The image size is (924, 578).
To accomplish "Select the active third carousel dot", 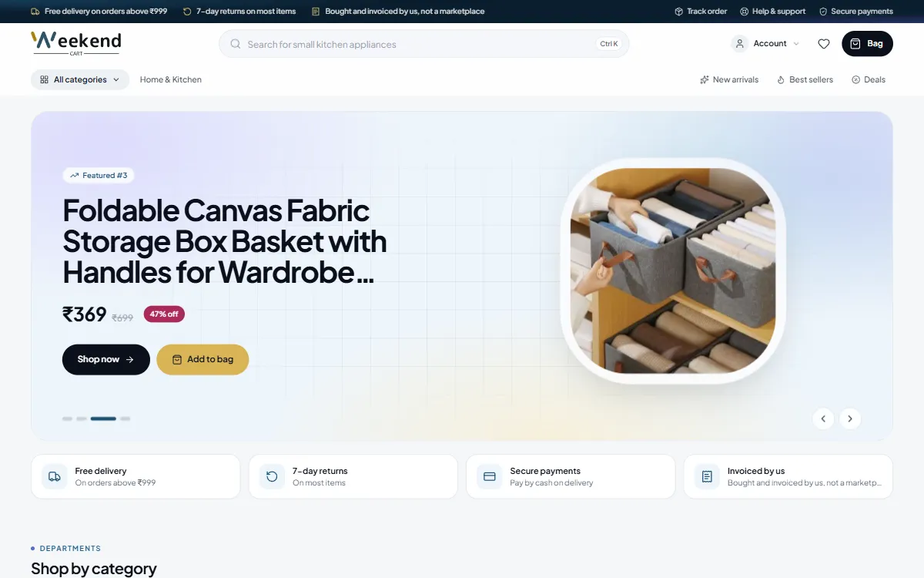I will pyautogui.click(x=103, y=418).
